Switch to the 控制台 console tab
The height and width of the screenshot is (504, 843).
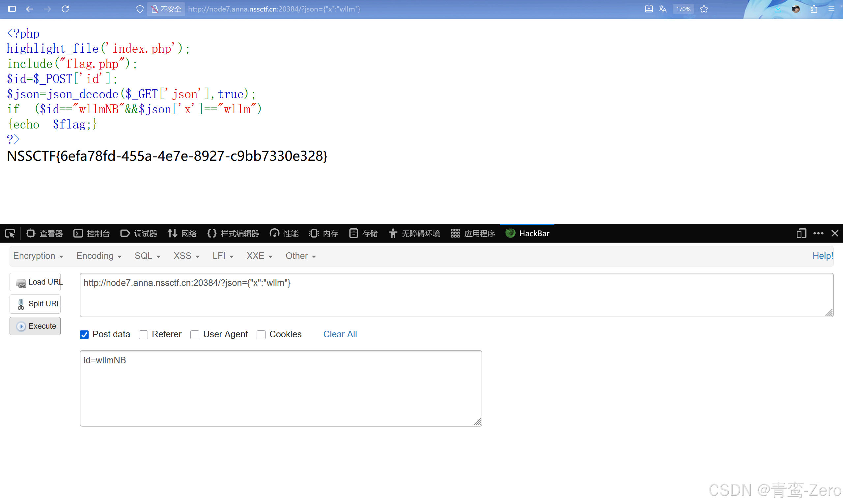pos(92,233)
